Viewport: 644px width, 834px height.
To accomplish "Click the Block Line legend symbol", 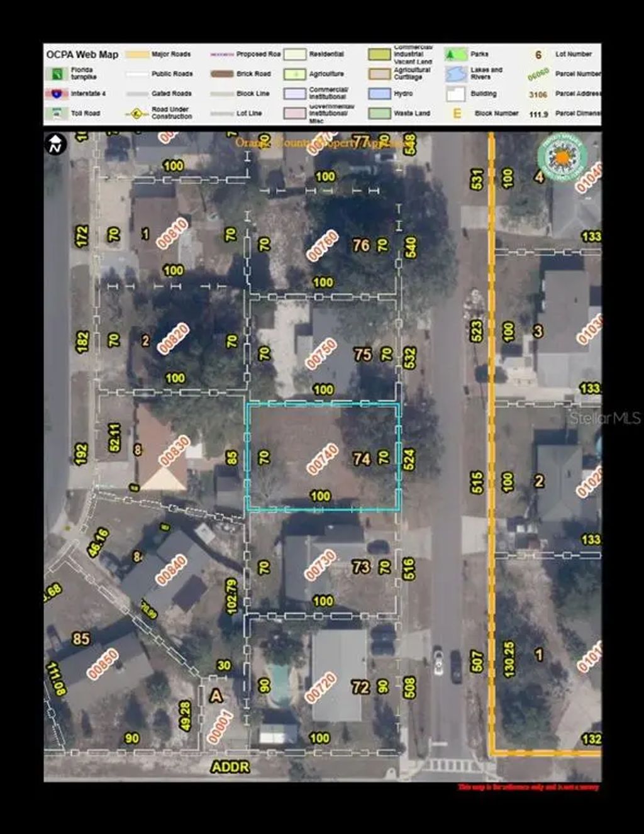I will (222, 94).
